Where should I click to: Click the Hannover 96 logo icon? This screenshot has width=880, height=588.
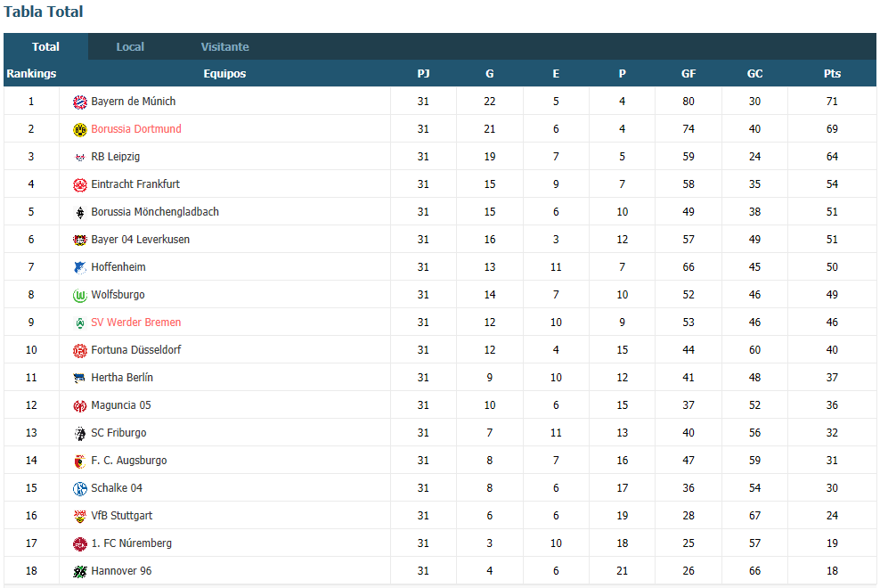point(79,571)
